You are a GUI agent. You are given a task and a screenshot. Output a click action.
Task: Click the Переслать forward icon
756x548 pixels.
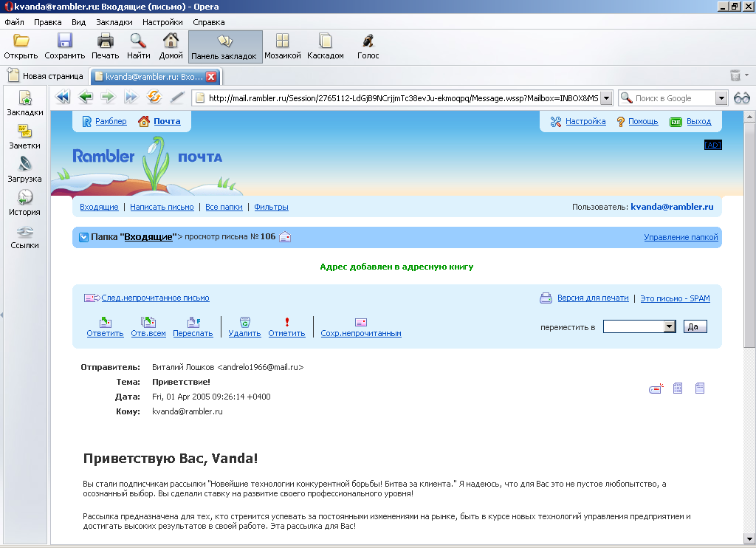(x=193, y=322)
